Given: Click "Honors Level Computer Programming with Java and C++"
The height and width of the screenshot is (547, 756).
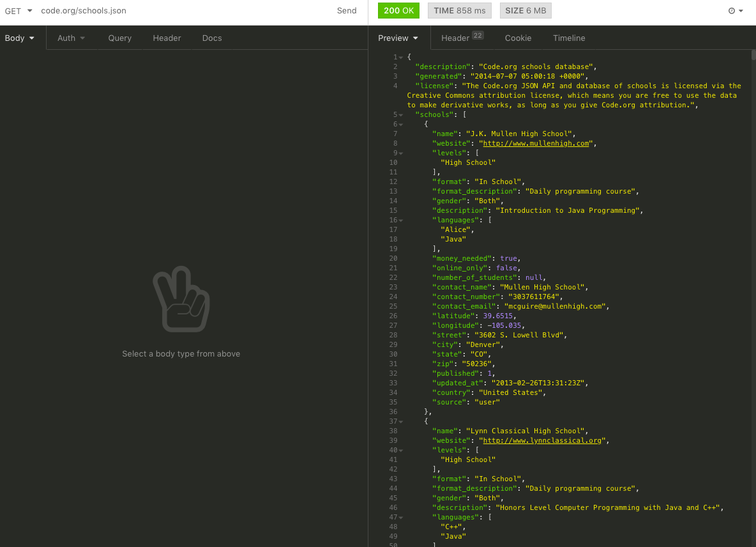Looking at the screenshot, I should click(x=607, y=507).
